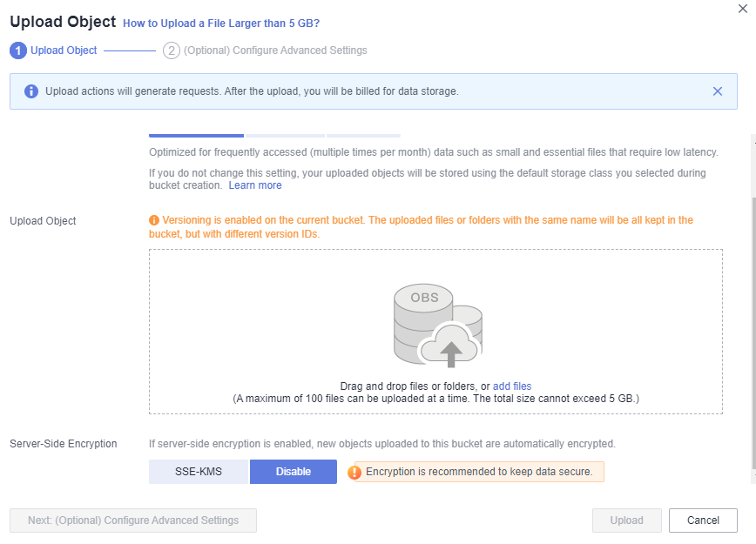The width and height of the screenshot is (756, 544).
Task: Click the Upload button
Action: point(627,520)
